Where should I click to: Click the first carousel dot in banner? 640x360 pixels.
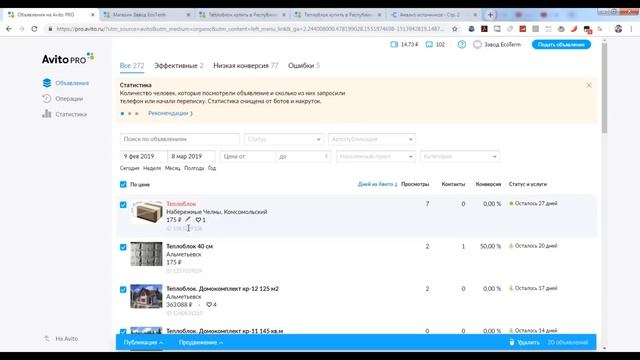point(122,113)
